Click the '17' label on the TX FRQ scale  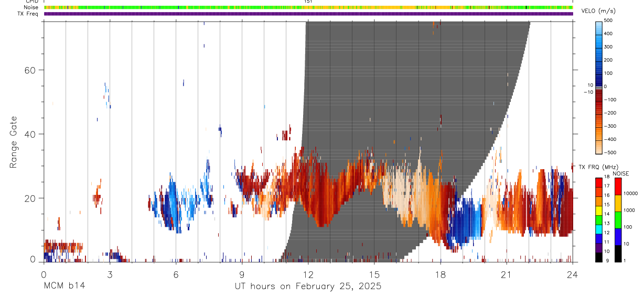[x=607, y=186]
